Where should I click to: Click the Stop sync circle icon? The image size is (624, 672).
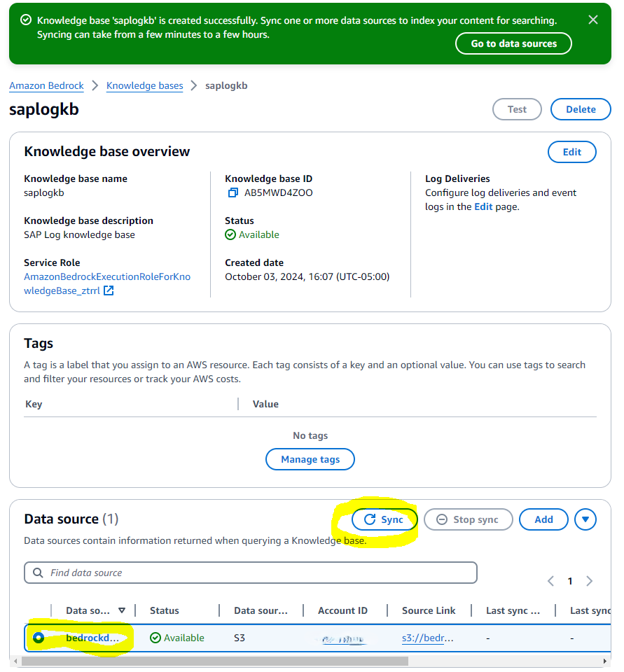[x=441, y=519]
